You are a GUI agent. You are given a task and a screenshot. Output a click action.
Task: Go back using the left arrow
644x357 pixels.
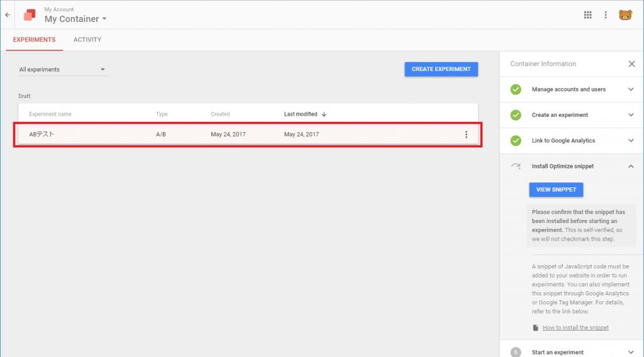point(8,15)
